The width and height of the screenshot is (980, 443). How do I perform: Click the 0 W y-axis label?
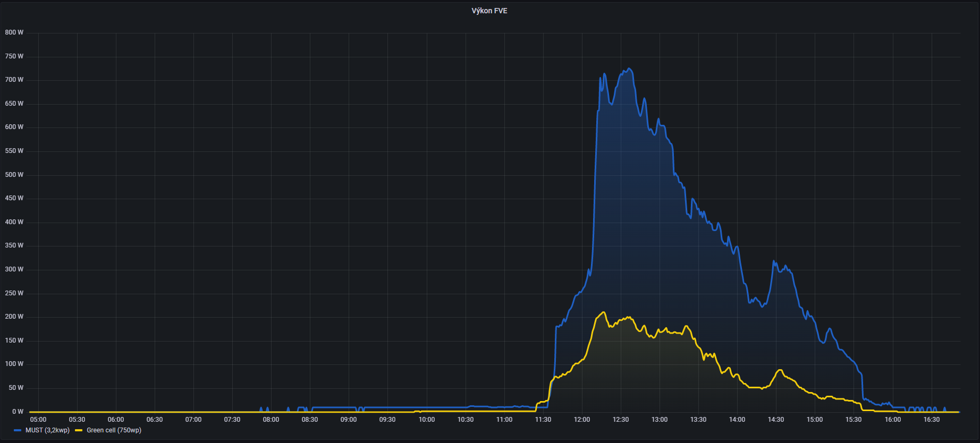click(x=18, y=412)
